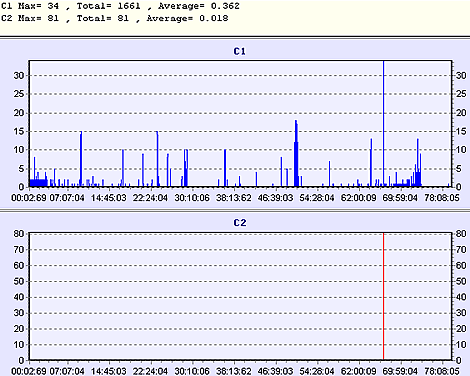This screenshot has width=470, height=376.
Task: Click '00:02:69' time label under C2 chart
Action: pos(29,371)
